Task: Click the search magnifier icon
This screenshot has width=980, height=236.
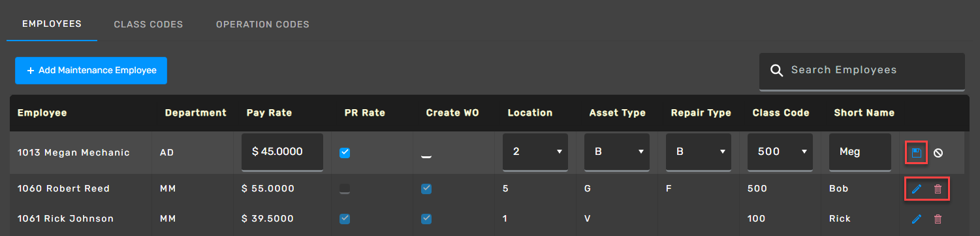Action: click(776, 71)
